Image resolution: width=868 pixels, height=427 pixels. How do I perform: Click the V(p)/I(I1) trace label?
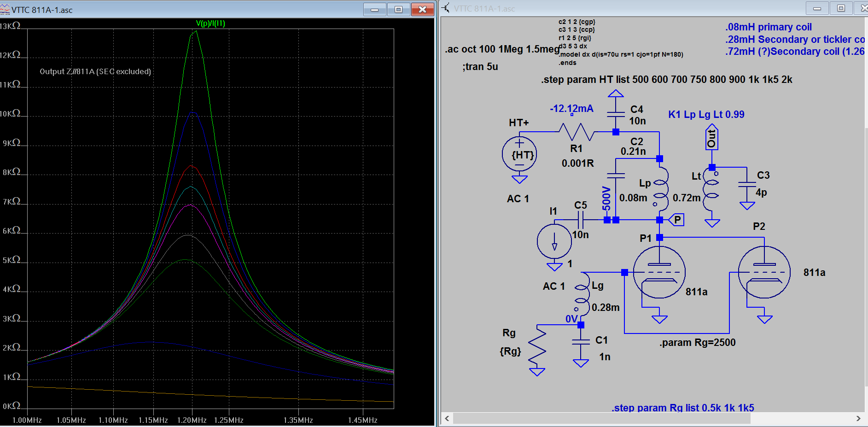click(x=210, y=23)
